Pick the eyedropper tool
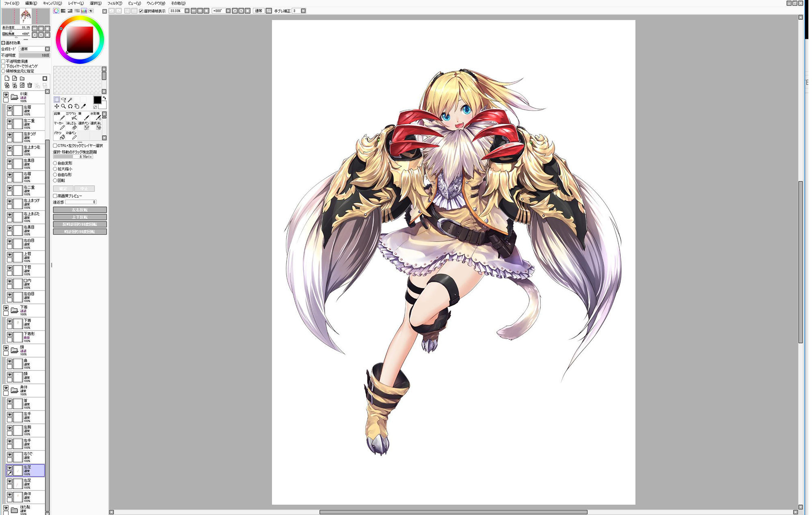Viewport: 812px width, 515px height. [x=84, y=106]
